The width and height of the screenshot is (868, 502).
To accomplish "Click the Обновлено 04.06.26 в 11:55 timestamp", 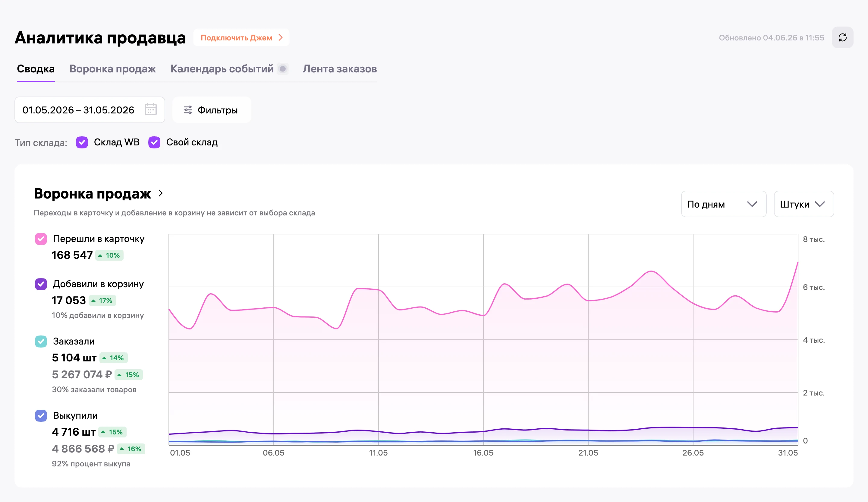I will pos(772,38).
